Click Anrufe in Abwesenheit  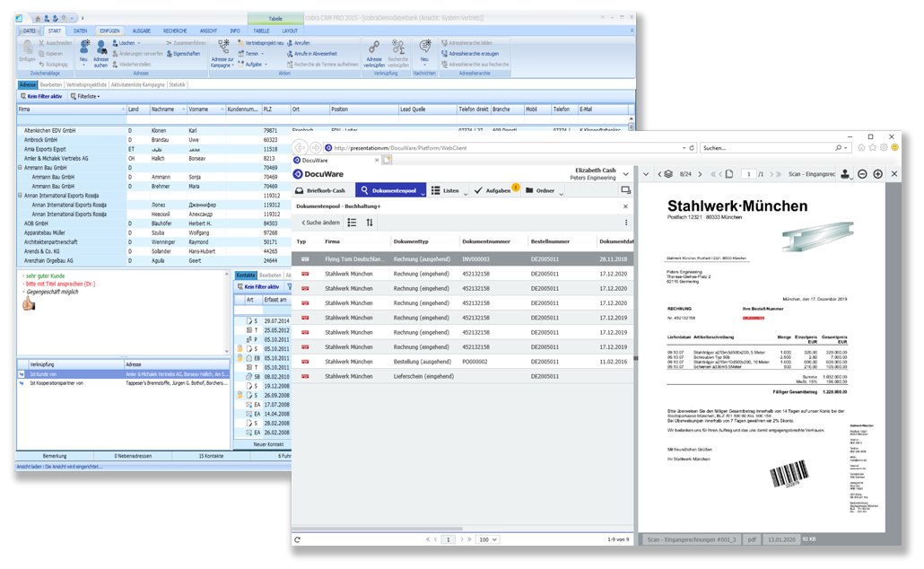312,54
